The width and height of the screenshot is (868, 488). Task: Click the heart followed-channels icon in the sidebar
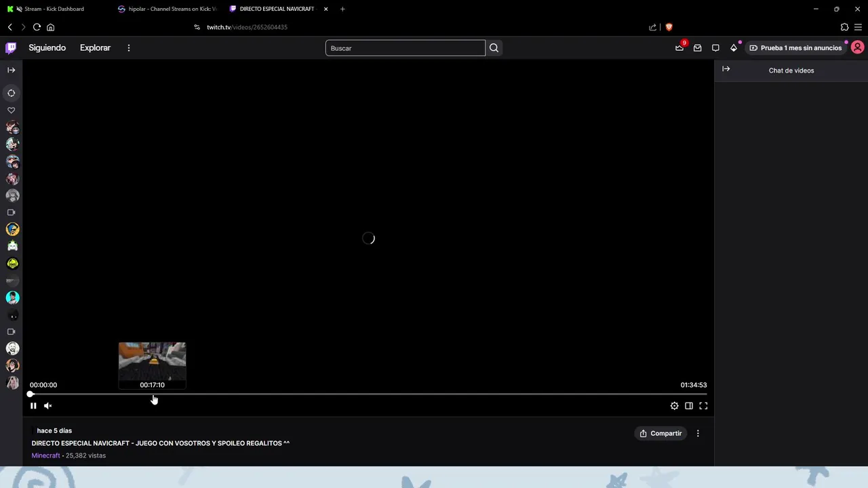pyautogui.click(x=12, y=110)
